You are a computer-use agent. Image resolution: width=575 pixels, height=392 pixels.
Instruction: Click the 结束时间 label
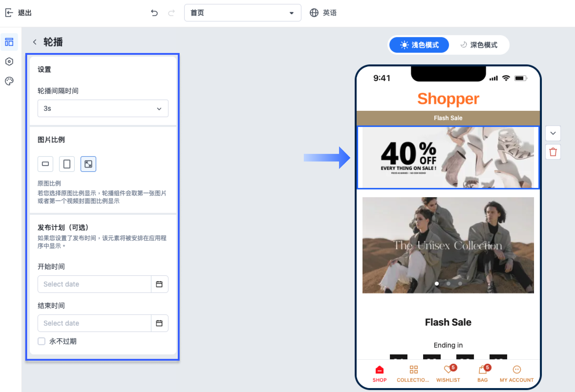[x=51, y=306]
